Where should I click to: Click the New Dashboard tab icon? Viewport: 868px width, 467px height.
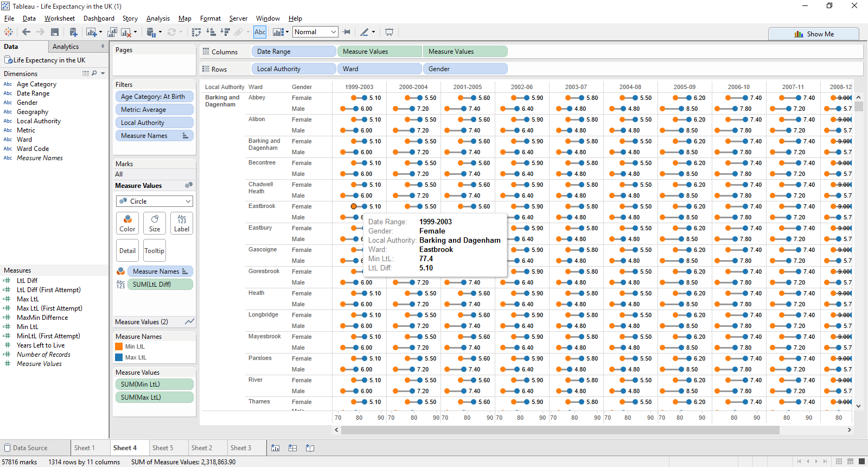[x=292, y=448]
